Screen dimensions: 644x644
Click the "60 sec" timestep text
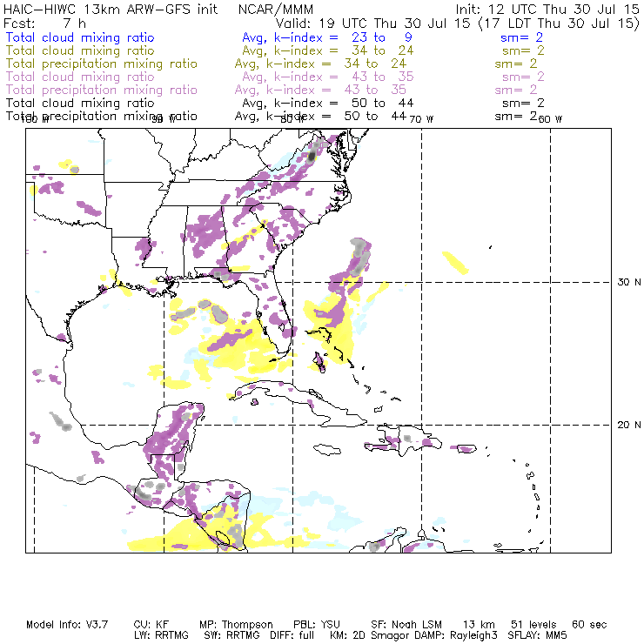[x=589, y=625]
